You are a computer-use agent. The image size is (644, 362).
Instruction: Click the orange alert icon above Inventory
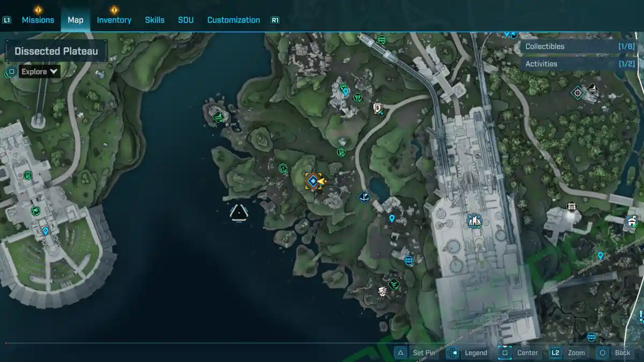[x=114, y=10]
